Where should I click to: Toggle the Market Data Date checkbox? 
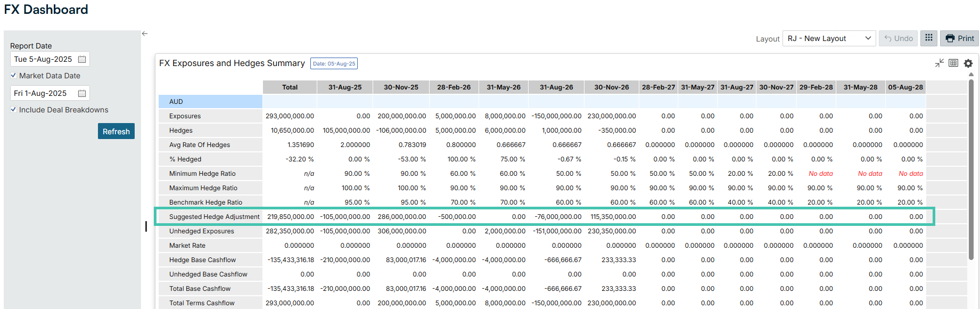(x=13, y=76)
